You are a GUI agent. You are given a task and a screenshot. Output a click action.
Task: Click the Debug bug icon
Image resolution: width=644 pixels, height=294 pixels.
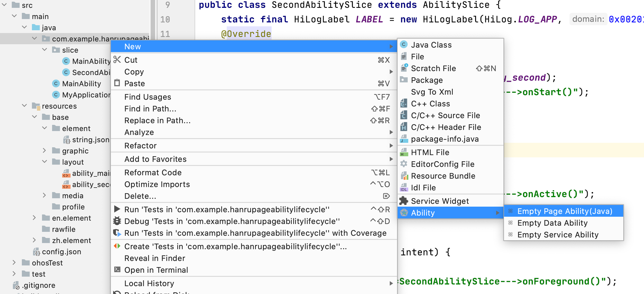[117, 221]
